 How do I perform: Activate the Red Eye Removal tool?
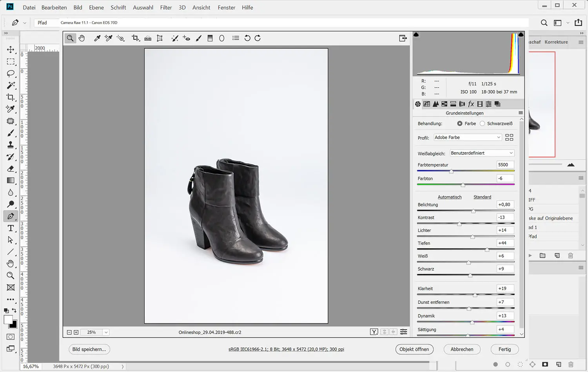[x=187, y=38]
